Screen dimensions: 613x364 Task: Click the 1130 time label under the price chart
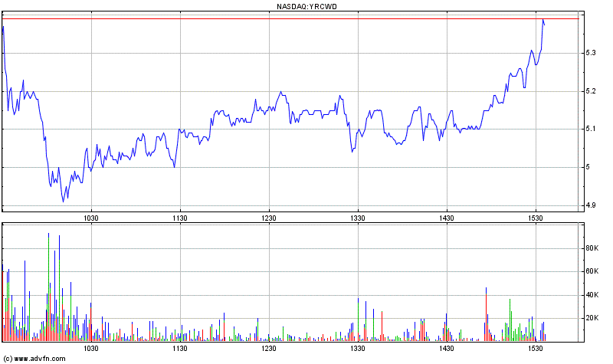[x=180, y=218]
